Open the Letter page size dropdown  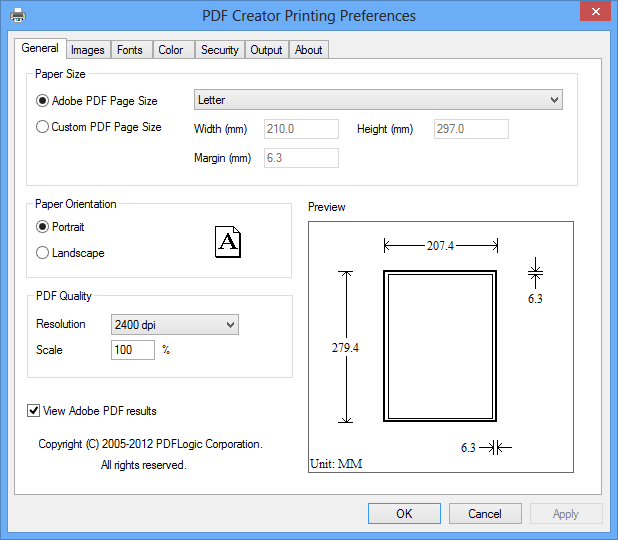coord(378,100)
